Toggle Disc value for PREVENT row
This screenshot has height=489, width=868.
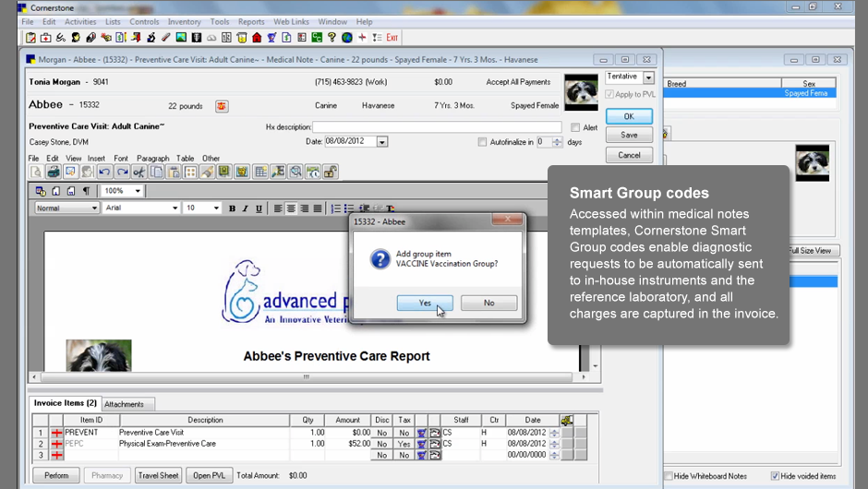click(381, 433)
